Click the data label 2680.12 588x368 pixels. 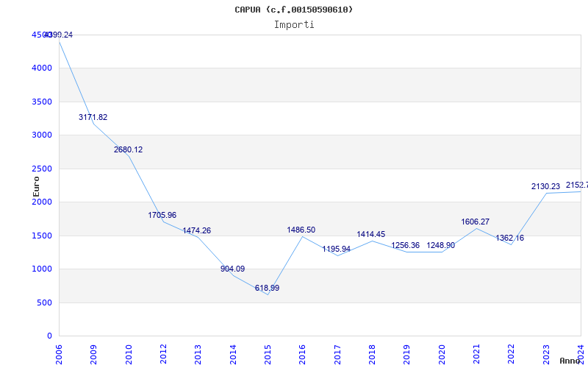pyautogui.click(x=128, y=149)
